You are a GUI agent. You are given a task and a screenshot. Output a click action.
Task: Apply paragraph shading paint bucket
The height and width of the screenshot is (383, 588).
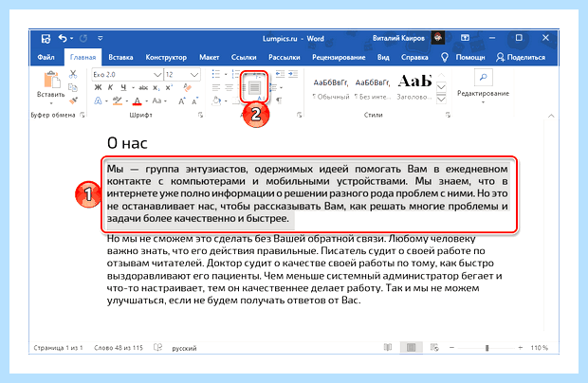point(216,100)
